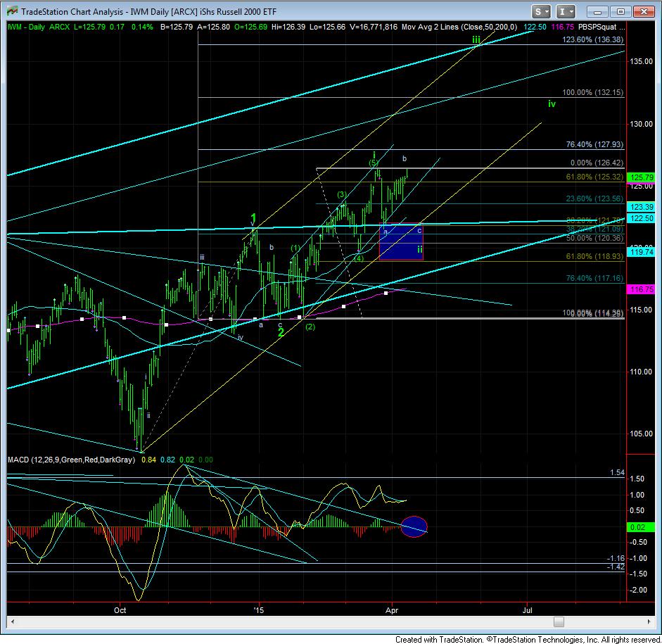Click the '123.60% (136.38)' Fibonacci label
The width and height of the screenshot is (662, 644).
(x=592, y=39)
